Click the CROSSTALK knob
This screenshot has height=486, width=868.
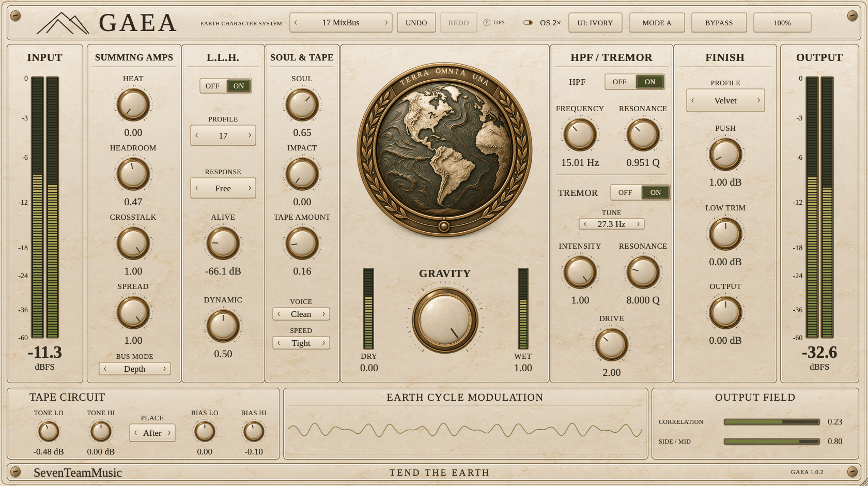(x=133, y=243)
